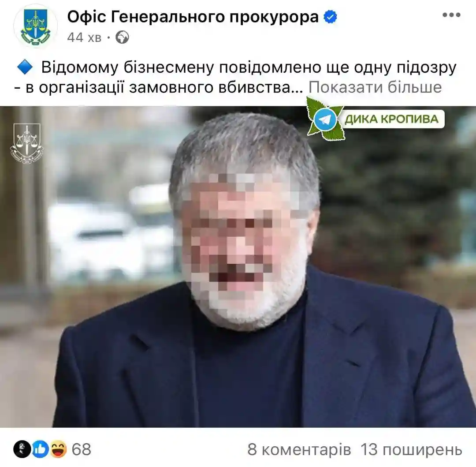Click the dark custom reaction icon
Image resolution: width=476 pixels, height=467 pixels.
coord(22,449)
